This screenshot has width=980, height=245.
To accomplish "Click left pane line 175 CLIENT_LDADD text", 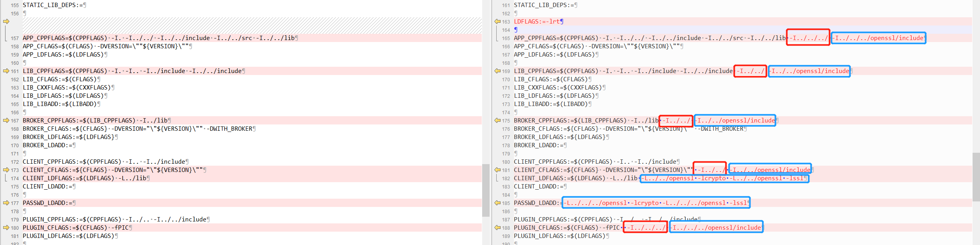I will [x=49, y=186].
